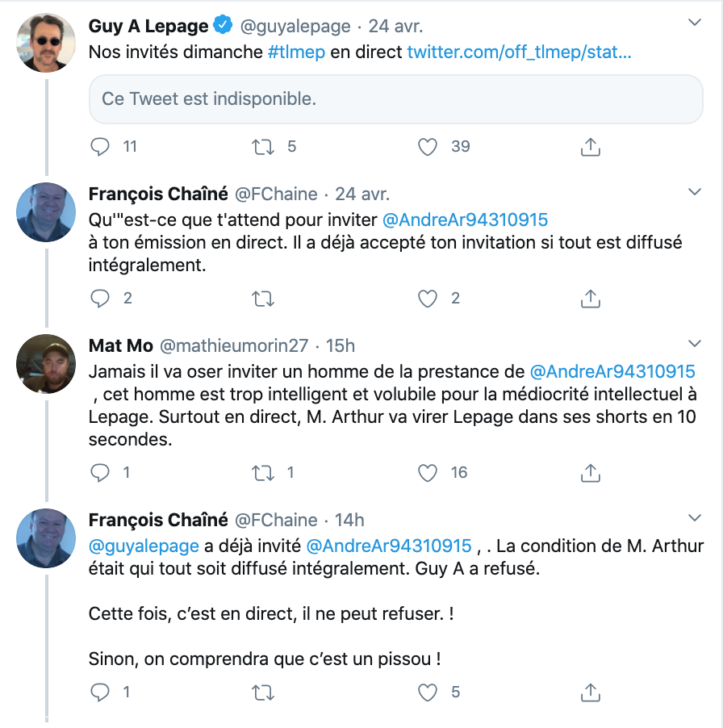Expand Mat Mo's tweet options chevron
This screenshot has width=723, height=728.
click(x=695, y=343)
